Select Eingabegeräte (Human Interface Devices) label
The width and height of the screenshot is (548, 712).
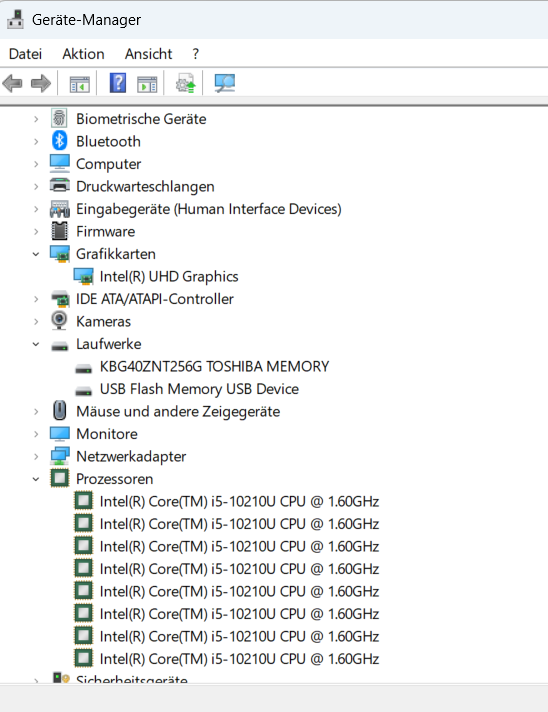coord(209,208)
